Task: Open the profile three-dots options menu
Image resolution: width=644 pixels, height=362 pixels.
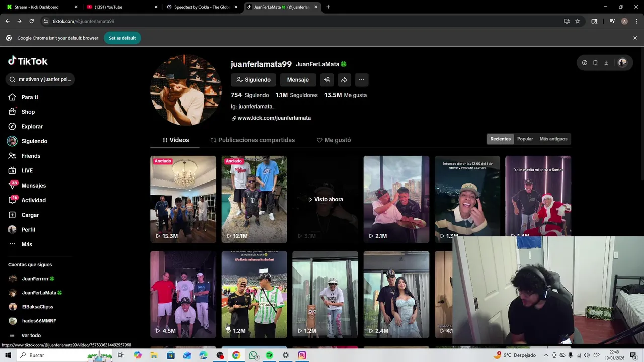Action: [x=361, y=80]
